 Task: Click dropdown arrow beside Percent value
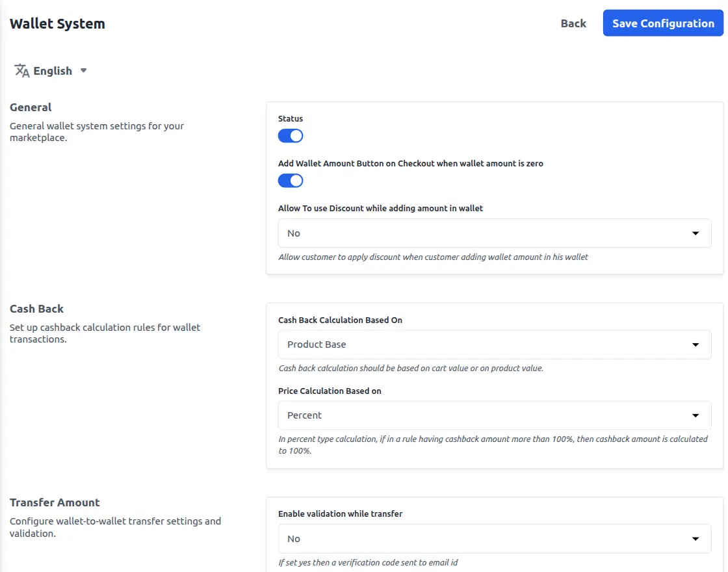[x=696, y=415]
